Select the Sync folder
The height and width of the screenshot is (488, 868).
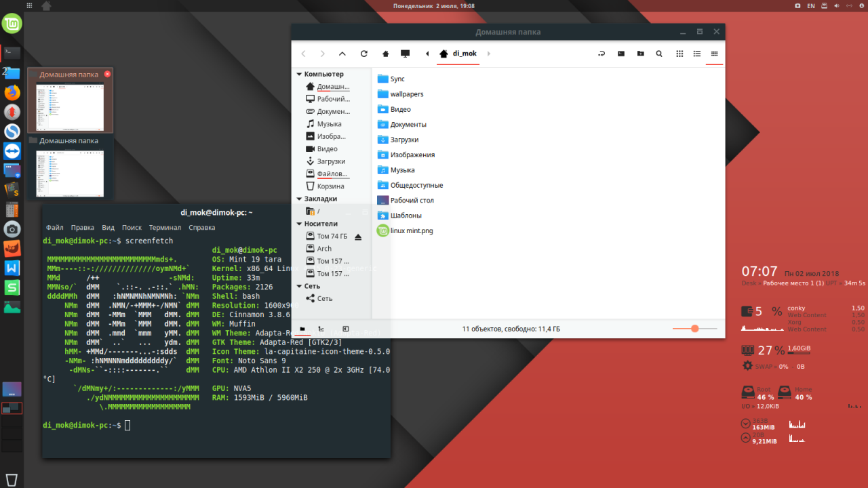tap(391, 79)
